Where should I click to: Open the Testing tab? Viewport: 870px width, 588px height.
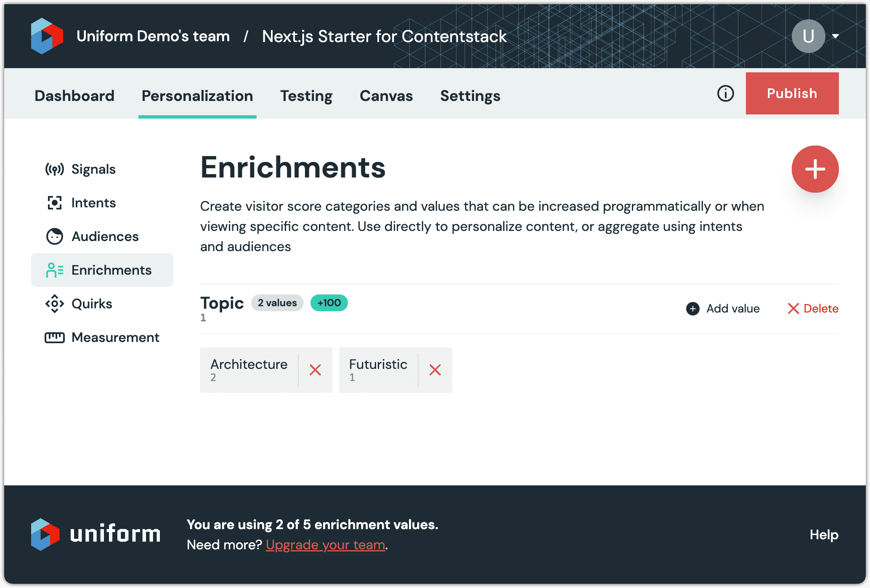tap(306, 96)
